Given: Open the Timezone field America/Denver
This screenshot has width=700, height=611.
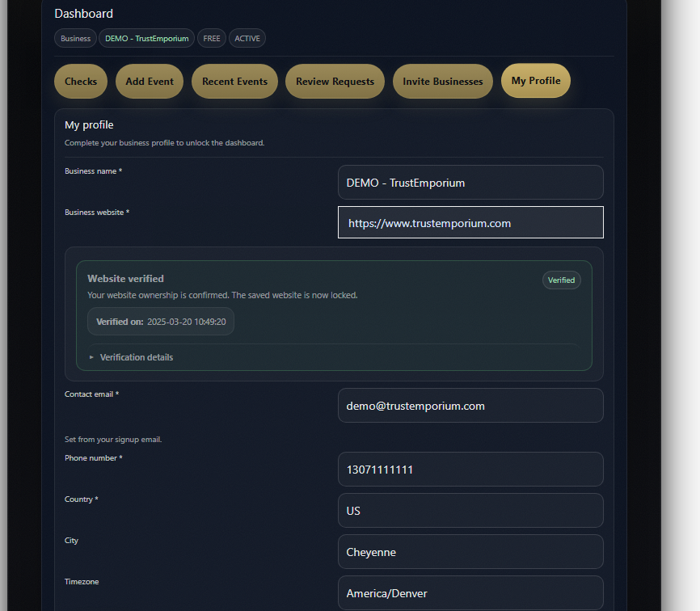Looking at the screenshot, I should (x=470, y=592).
